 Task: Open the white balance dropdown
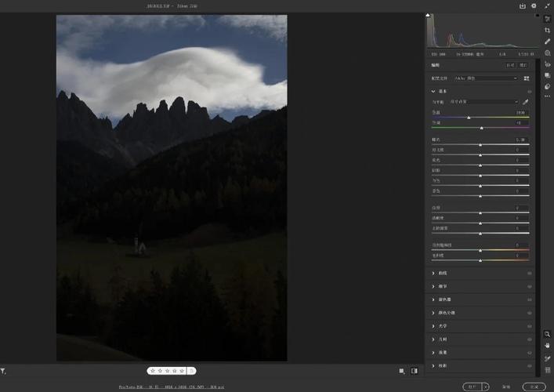click(x=484, y=102)
